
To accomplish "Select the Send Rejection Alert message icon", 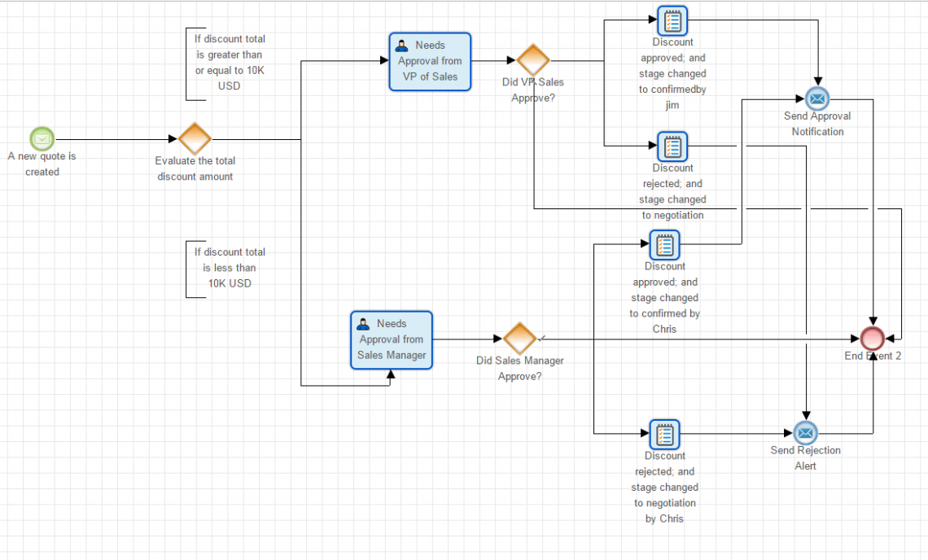I will [x=805, y=432].
